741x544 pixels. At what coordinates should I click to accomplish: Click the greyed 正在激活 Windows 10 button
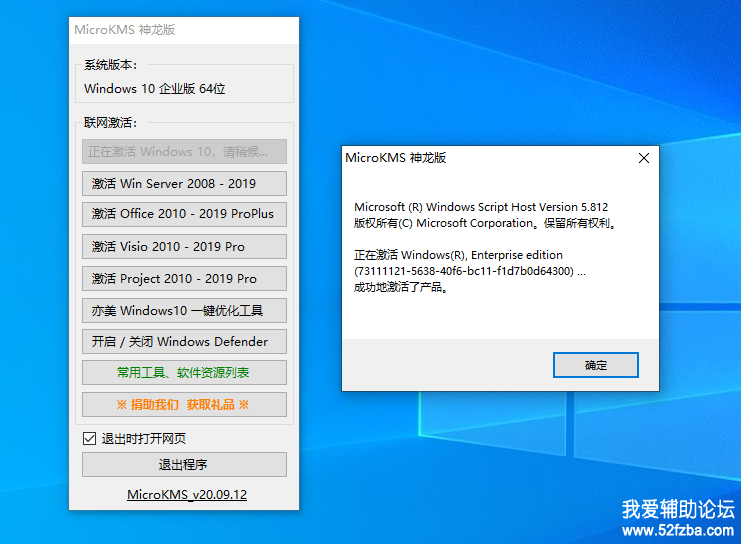tap(184, 152)
